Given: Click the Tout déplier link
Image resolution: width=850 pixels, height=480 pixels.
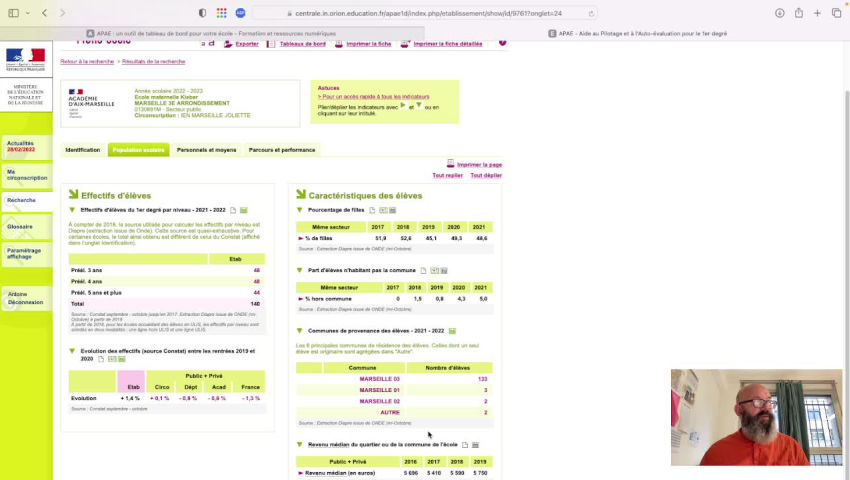Looking at the screenshot, I should pyautogui.click(x=486, y=175).
